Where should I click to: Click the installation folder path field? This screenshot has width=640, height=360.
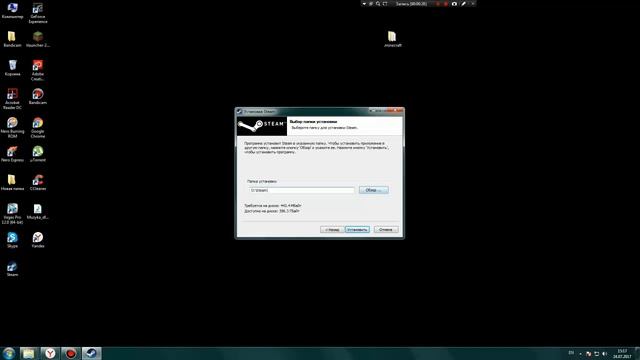click(x=301, y=190)
